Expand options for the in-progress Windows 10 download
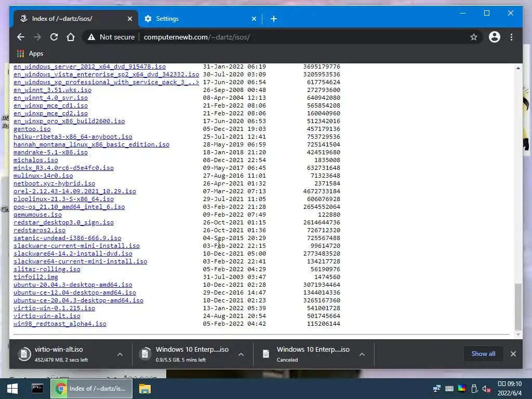 tap(241, 354)
